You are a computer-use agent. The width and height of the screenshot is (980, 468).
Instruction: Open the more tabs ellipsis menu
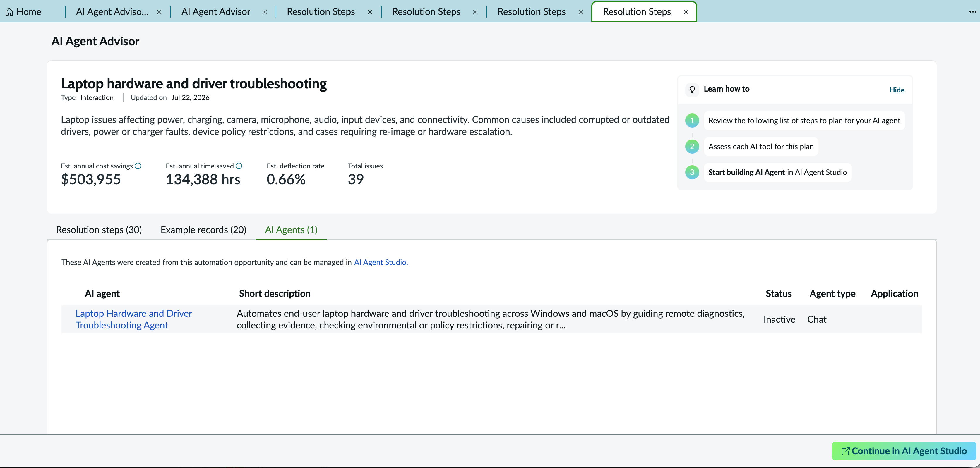[x=972, y=12]
